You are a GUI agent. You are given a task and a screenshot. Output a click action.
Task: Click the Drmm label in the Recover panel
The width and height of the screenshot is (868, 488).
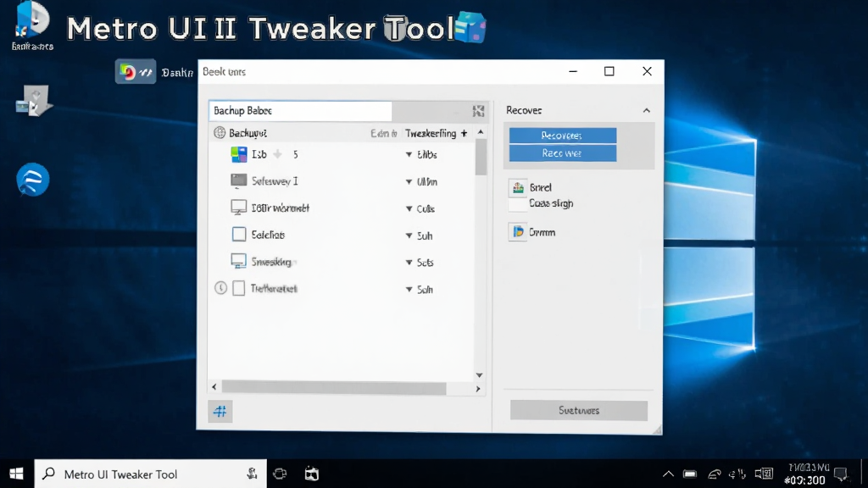(542, 232)
